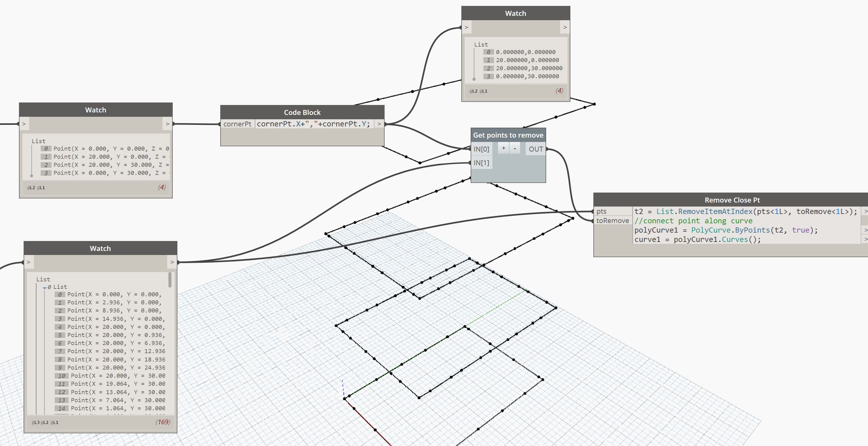The height and width of the screenshot is (446, 868).
Task: Collapse the 0 List entry in the bottom Watch node
Action: coord(44,288)
